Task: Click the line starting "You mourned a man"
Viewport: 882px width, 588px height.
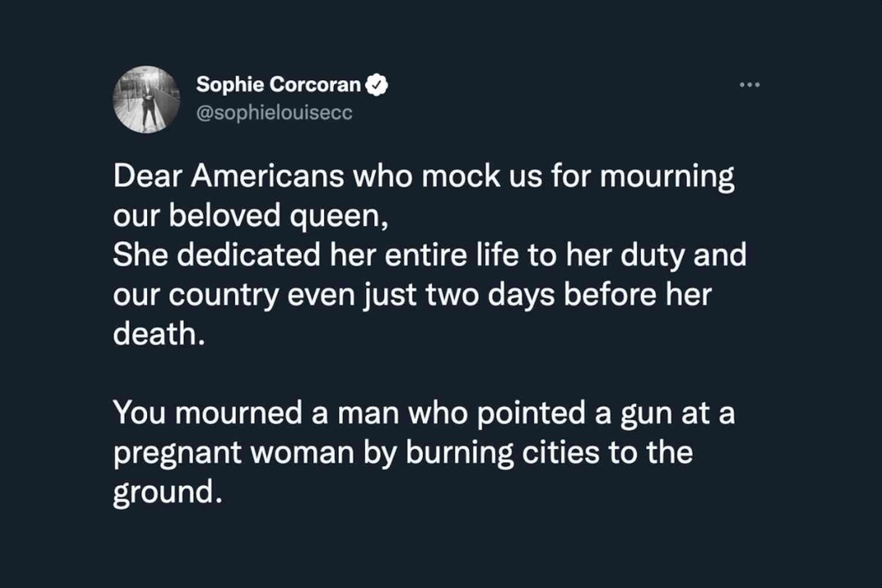Action: click(423, 412)
